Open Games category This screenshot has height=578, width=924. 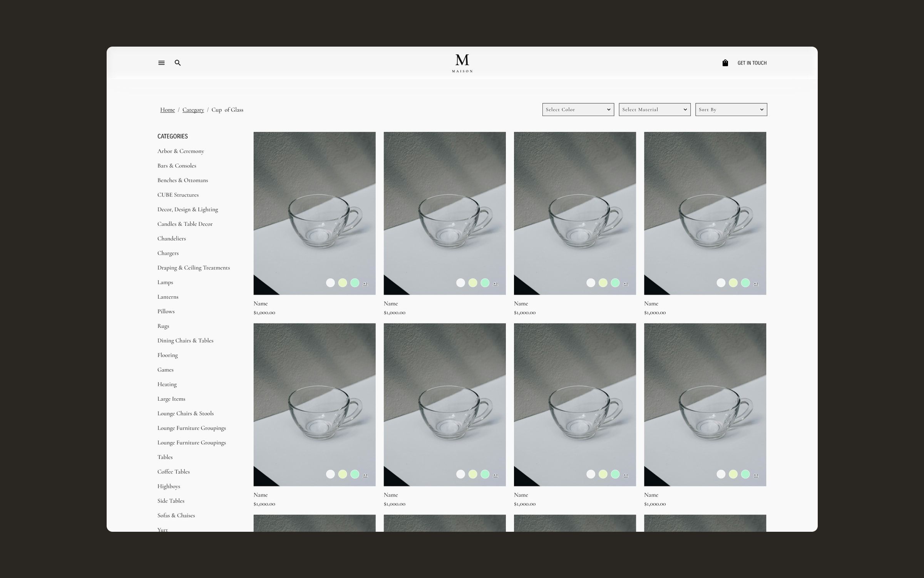click(x=165, y=370)
